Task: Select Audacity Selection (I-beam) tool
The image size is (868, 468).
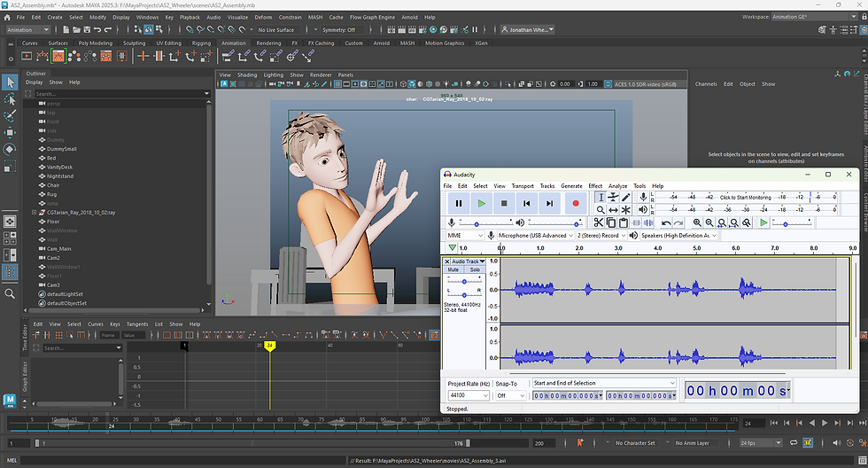Action: (601, 197)
